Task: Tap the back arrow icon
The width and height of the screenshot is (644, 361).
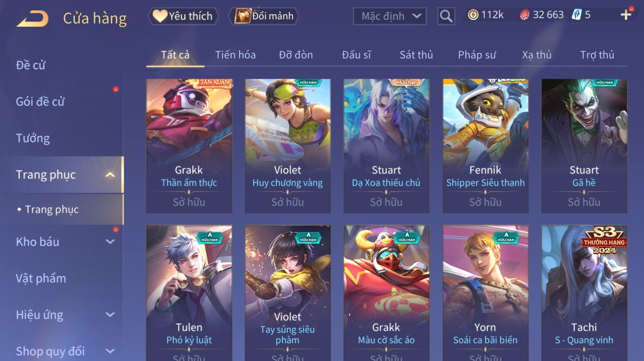Action: [33, 19]
